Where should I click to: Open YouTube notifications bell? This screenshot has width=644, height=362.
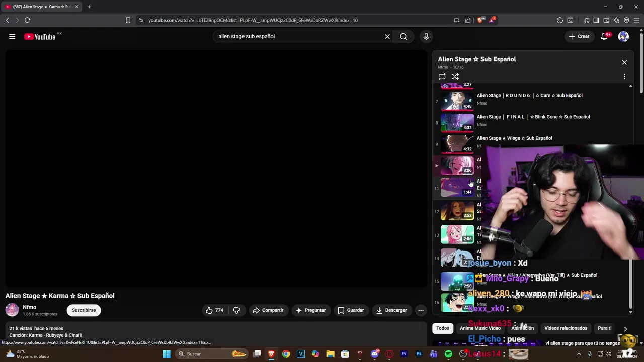605,36
